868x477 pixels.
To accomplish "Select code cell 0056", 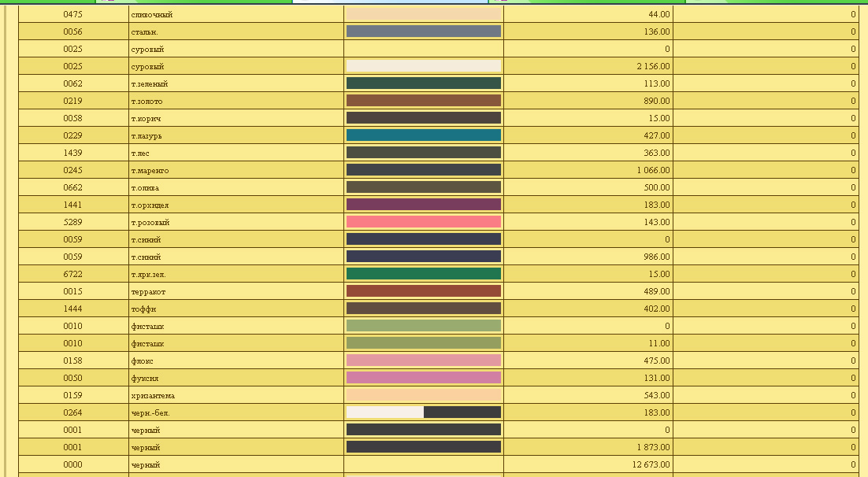I will [72, 31].
